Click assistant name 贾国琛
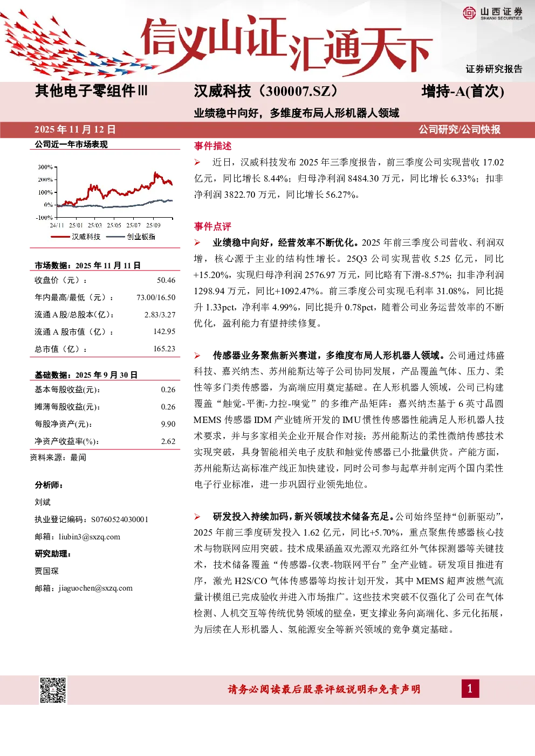 47,571
